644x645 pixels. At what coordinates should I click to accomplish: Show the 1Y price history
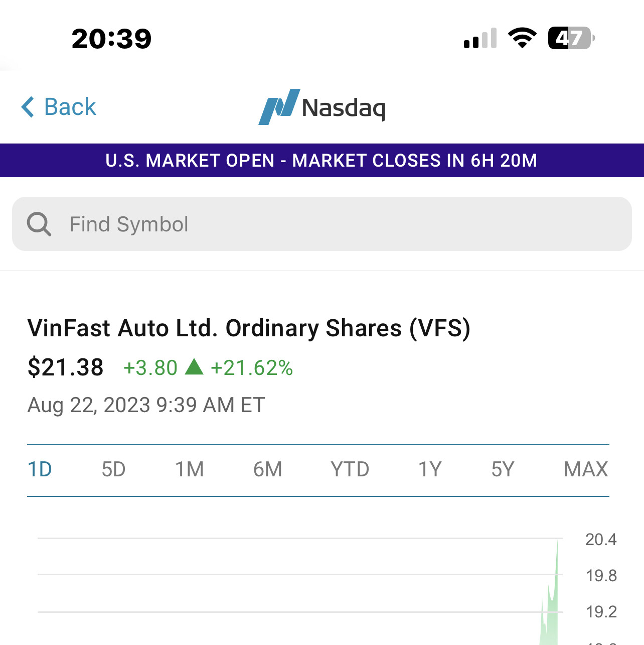click(430, 470)
